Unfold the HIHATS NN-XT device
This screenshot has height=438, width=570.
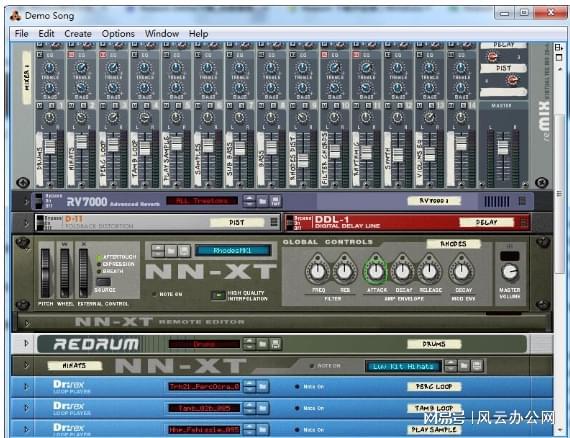(x=26, y=365)
